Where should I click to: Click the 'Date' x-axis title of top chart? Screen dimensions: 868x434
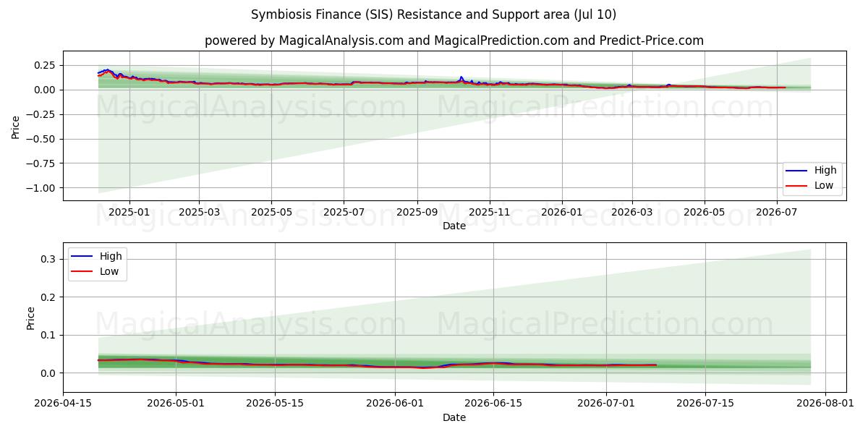[454, 226]
